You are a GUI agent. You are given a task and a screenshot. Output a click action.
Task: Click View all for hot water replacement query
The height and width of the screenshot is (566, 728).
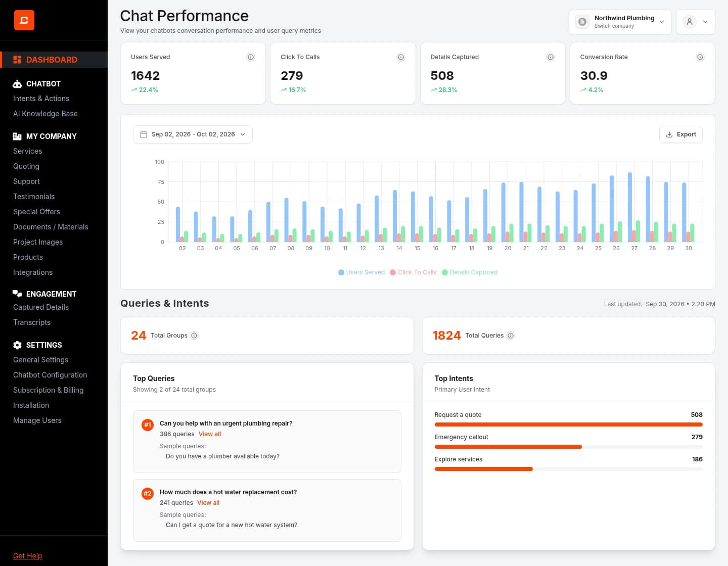click(x=208, y=503)
